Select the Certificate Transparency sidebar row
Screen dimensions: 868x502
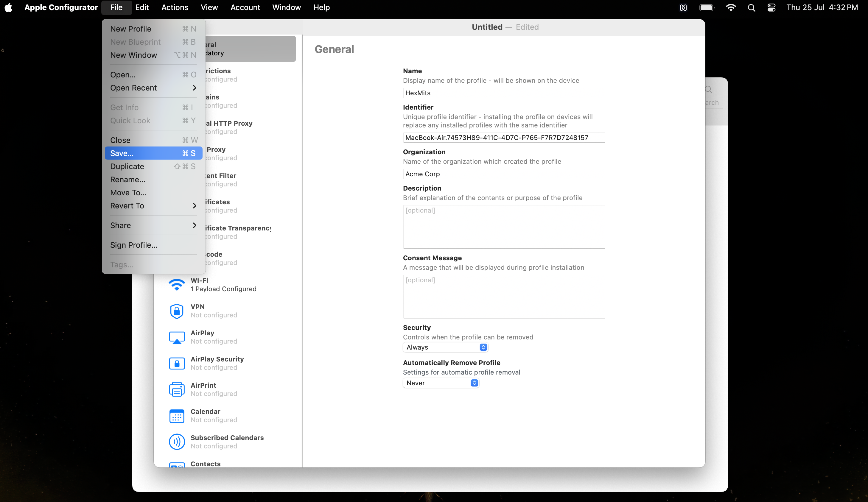click(x=251, y=232)
